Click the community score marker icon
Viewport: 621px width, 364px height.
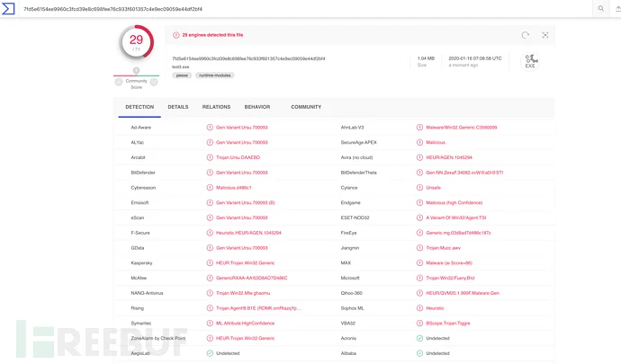[136, 70]
